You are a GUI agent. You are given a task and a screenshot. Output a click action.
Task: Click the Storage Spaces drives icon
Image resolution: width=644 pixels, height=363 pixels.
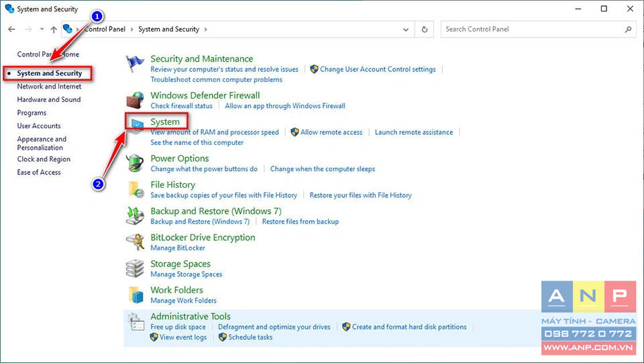click(x=135, y=268)
